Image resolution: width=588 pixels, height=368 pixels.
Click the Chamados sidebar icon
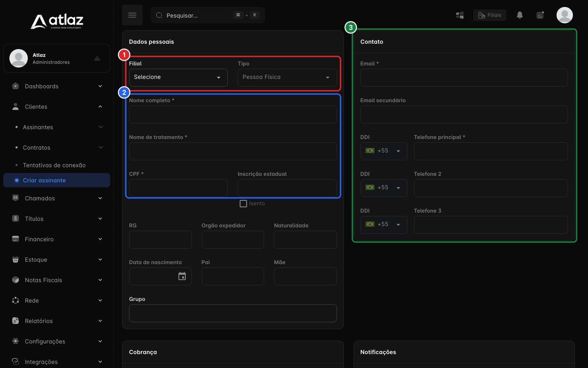click(16, 198)
